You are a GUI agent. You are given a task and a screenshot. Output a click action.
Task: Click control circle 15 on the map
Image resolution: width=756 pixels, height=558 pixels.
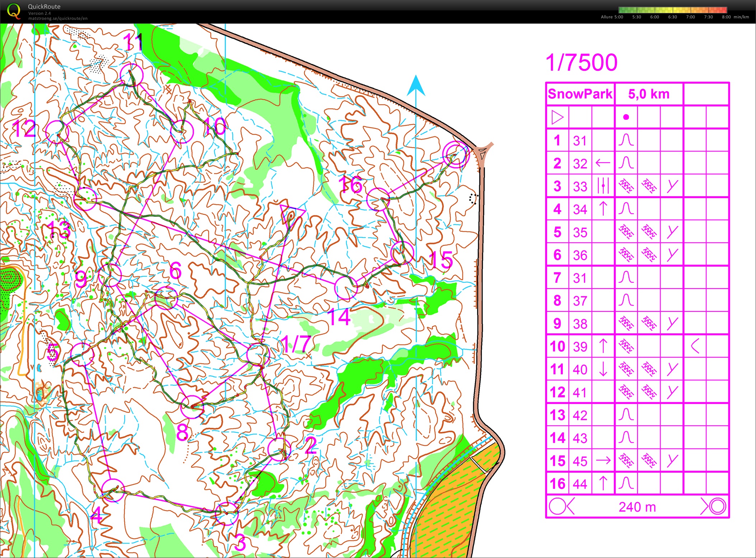(x=402, y=253)
